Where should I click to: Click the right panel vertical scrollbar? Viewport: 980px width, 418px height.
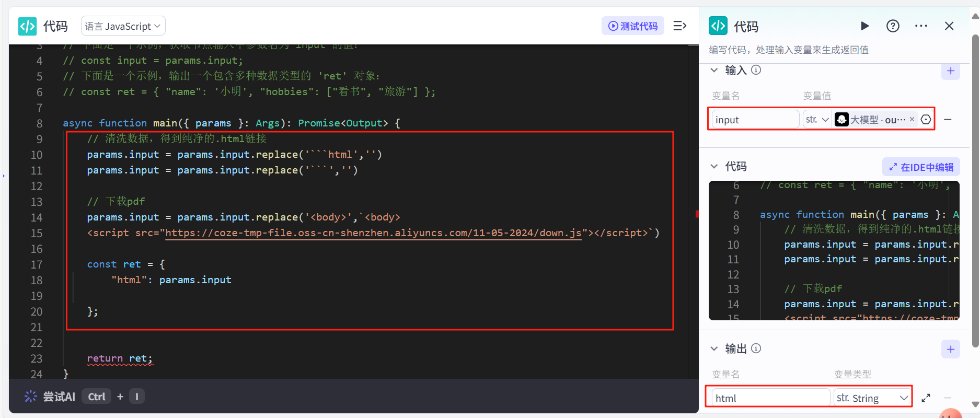tap(975, 191)
